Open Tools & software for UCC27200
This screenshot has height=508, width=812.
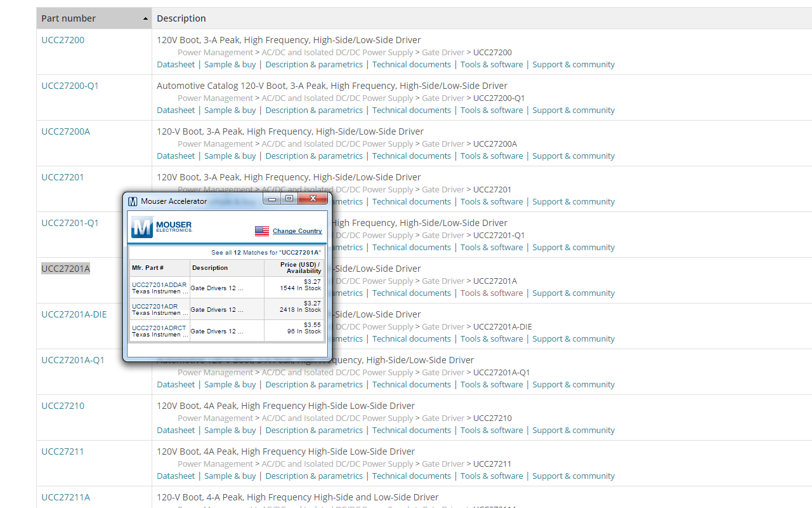coord(492,65)
